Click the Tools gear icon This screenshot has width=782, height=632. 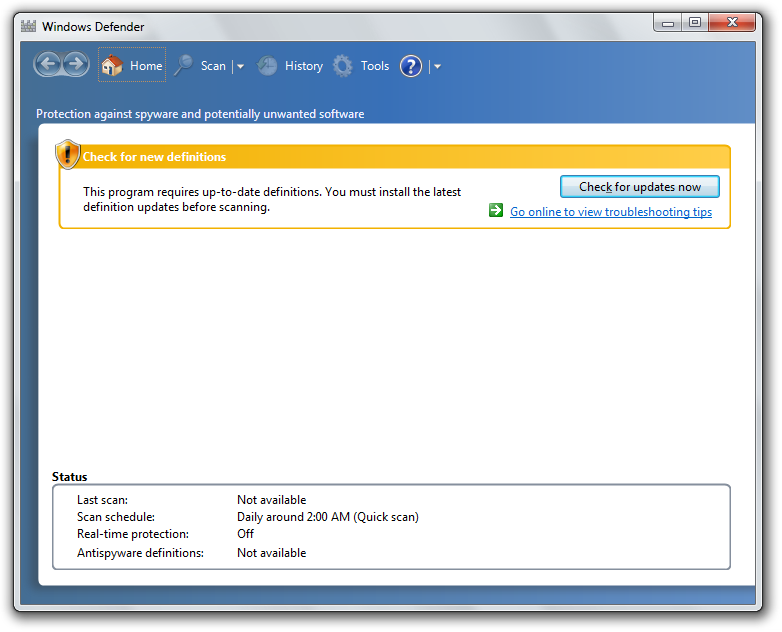(343, 66)
